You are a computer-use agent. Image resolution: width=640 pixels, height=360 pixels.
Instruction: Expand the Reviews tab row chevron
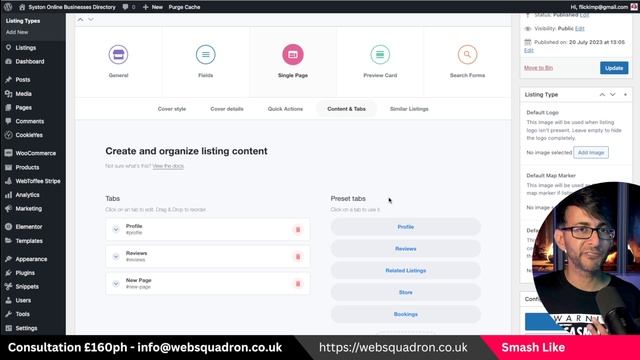click(x=116, y=257)
